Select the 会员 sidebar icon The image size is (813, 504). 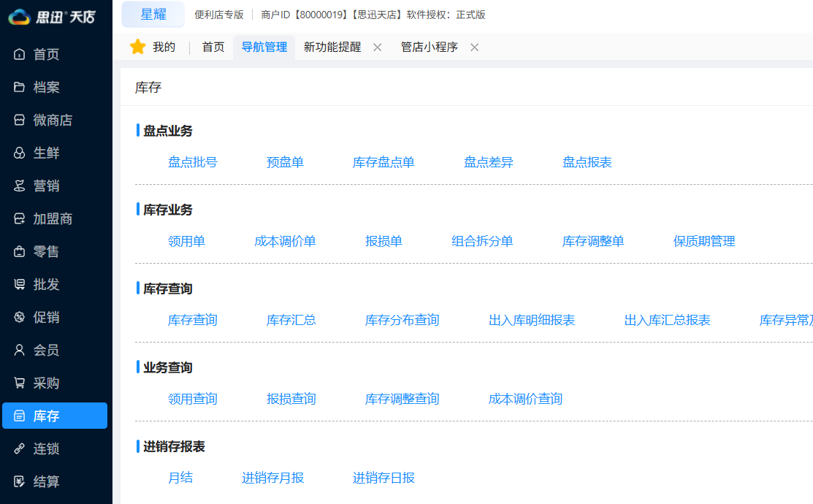(29, 350)
